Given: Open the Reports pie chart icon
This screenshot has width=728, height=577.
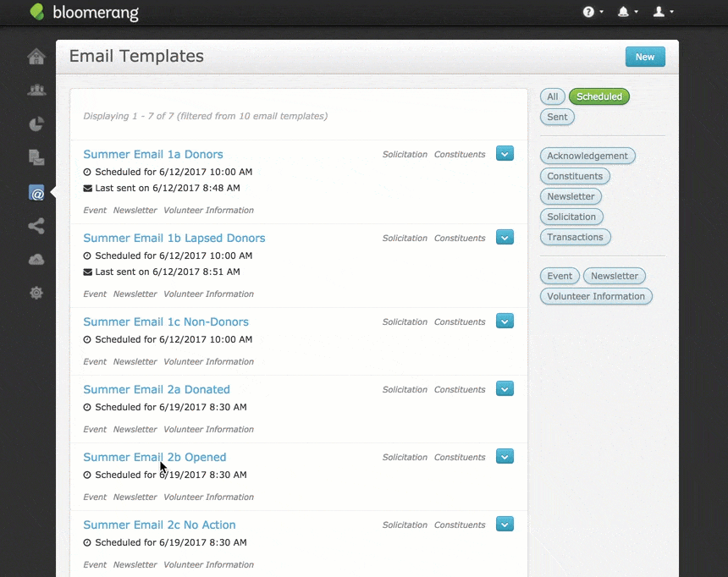Looking at the screenshot, I should point(36,124).
